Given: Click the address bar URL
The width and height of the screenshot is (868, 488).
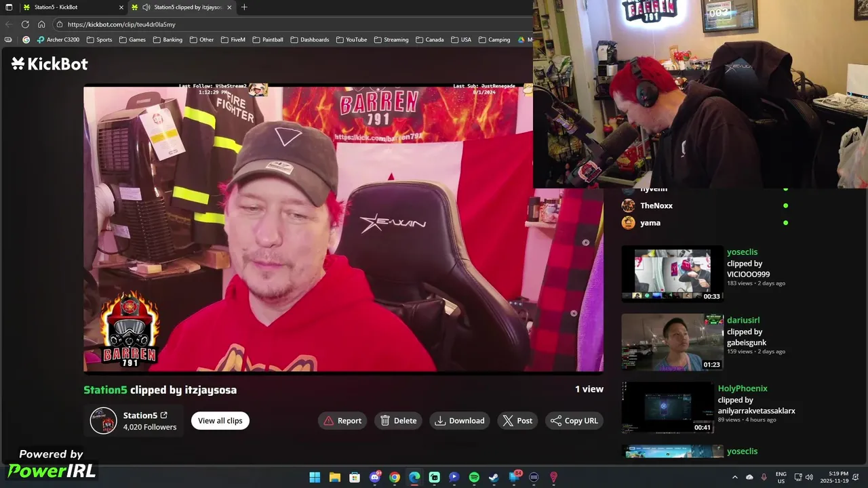Looking at the screenshot, I should click(x=121, y=24).
